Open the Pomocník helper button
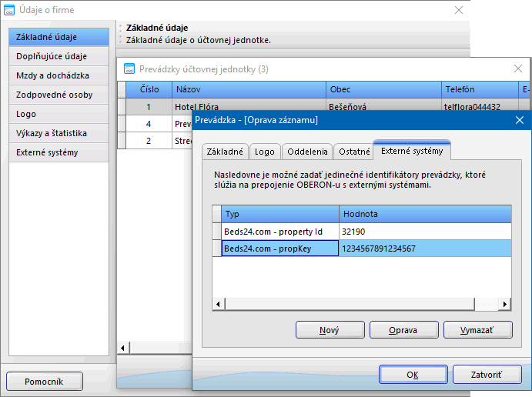 coord(44,381)
